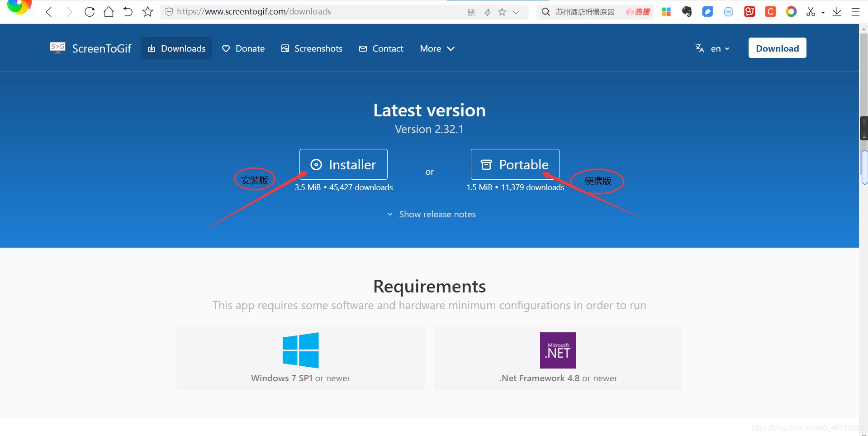Click 'Windows 7 SP1 or newer' text

300,378
